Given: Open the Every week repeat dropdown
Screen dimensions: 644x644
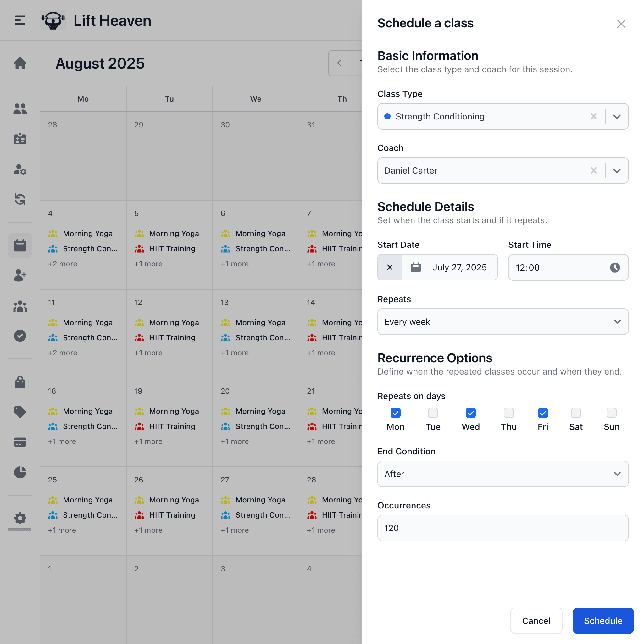Looking at the screenshot, I should tap(617, 322).
